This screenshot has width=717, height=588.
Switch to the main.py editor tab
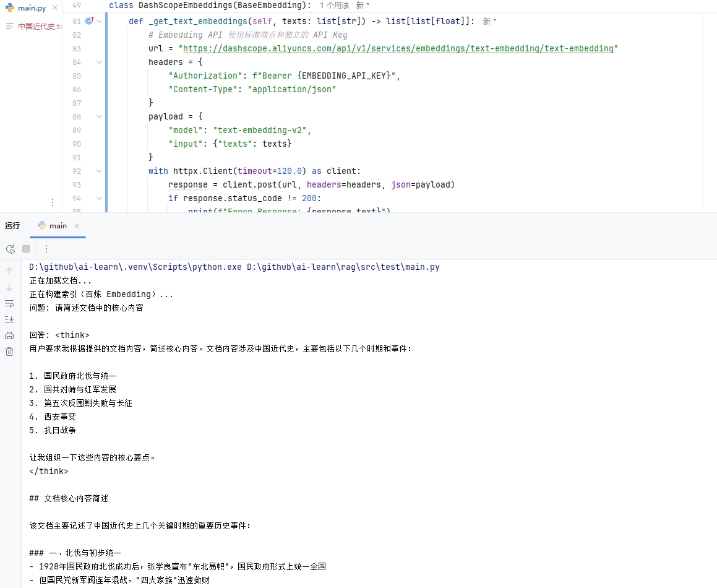pyautogui.click(x=32, y=8)
